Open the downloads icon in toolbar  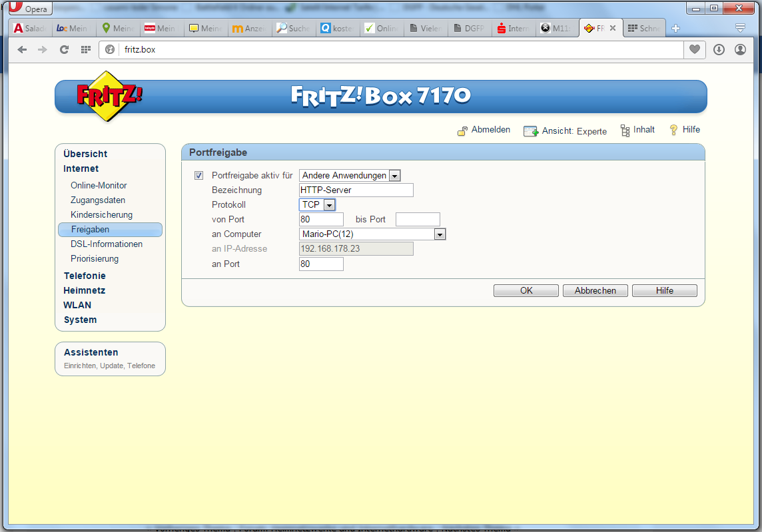[x=719, y=49]
